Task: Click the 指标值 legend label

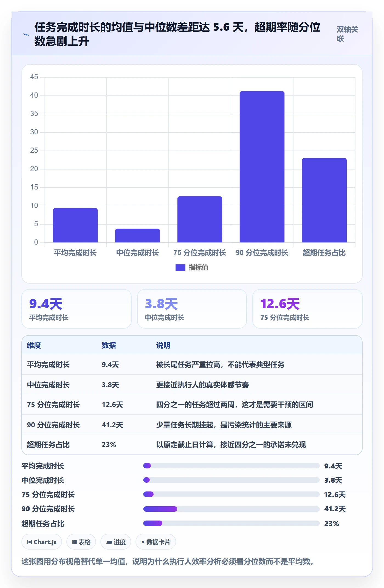Action: tap(199, 267)
